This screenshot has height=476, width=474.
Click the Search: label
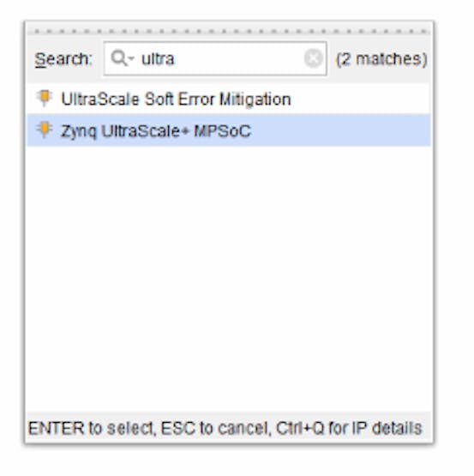(63, 59)
